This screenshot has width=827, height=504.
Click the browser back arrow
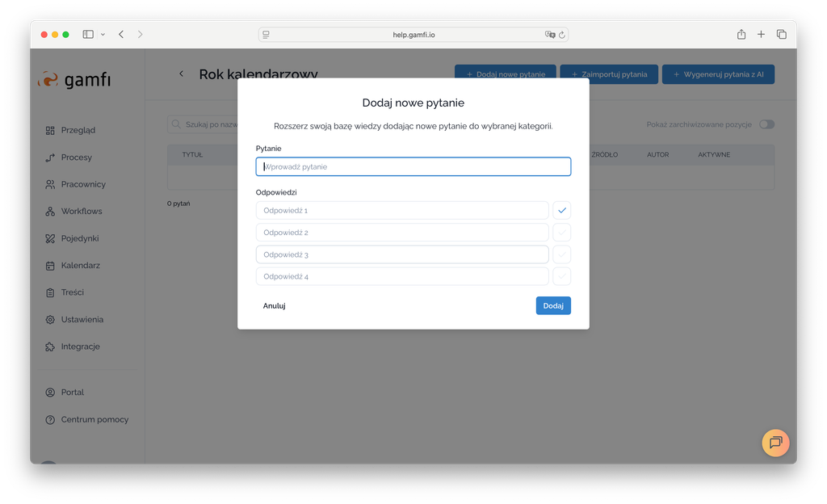[x=121, y=35]
